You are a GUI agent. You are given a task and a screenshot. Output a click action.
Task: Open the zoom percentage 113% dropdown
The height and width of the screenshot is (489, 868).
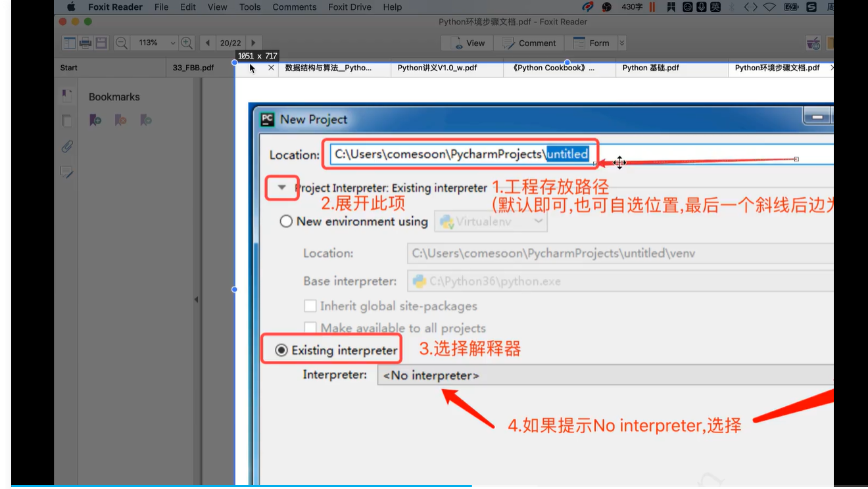(x=173, y=43)
